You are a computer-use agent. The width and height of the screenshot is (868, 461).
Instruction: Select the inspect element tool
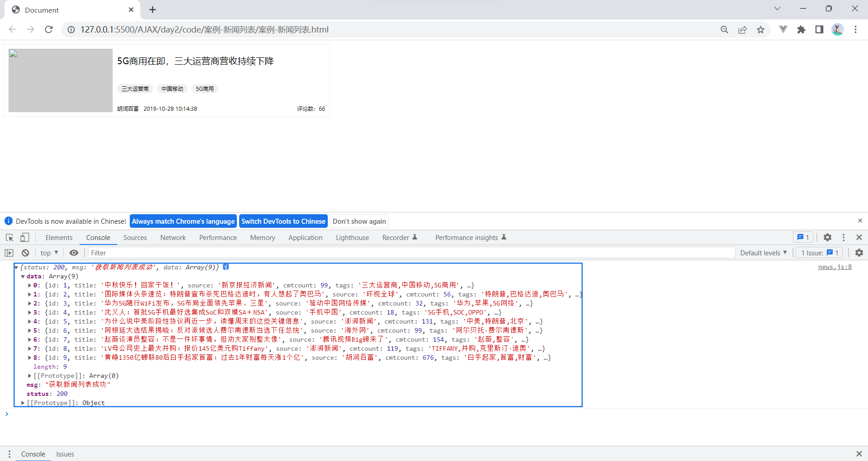pos(9,237)
